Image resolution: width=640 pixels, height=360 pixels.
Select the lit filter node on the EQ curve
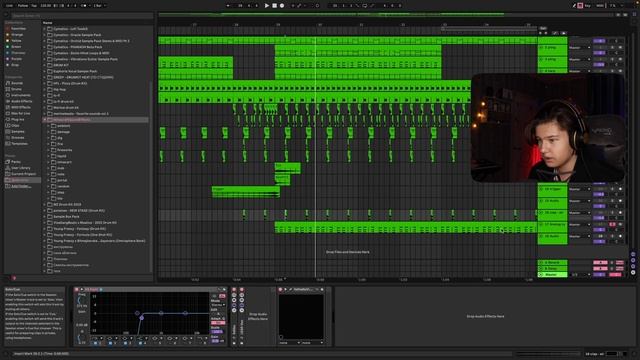click(142, 318)
